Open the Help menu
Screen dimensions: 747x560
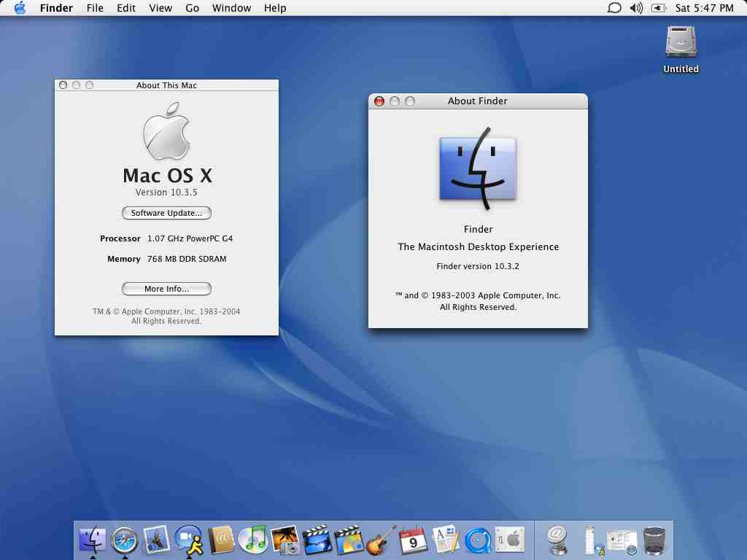(x=275, y=8)
